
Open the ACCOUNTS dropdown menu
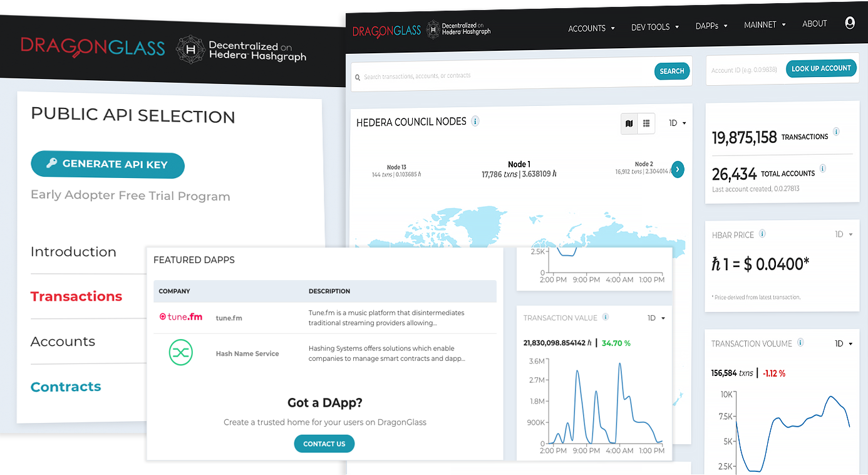tap(591, 28)
